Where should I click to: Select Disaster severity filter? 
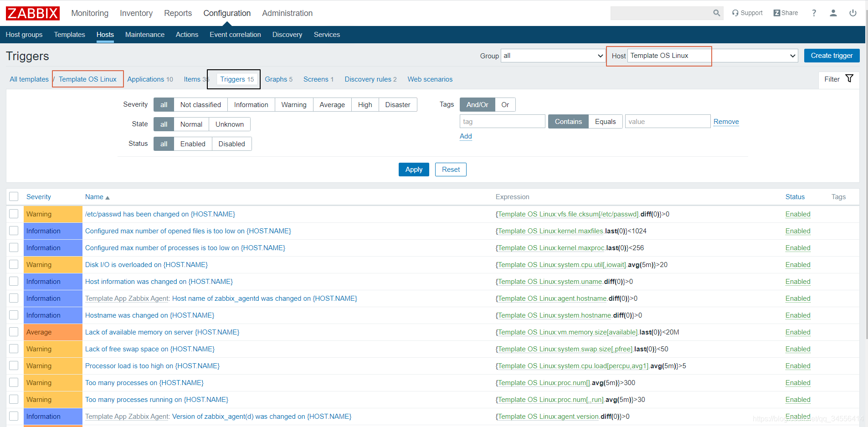pyautogui.click(x=398, y=105)
